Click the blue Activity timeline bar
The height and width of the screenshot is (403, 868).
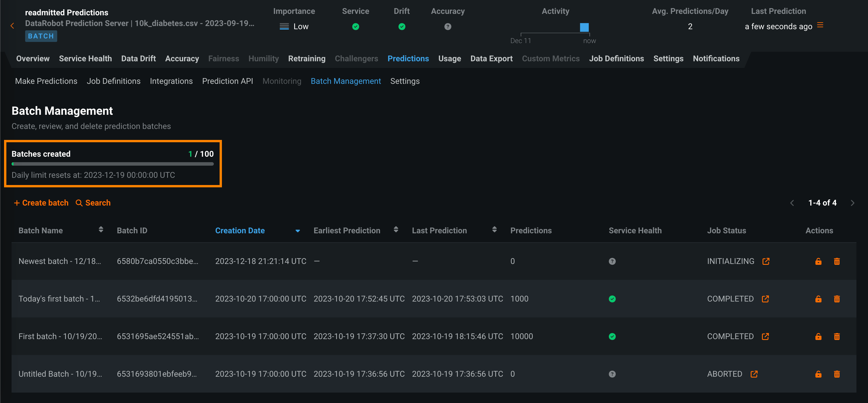coord(584,27)
